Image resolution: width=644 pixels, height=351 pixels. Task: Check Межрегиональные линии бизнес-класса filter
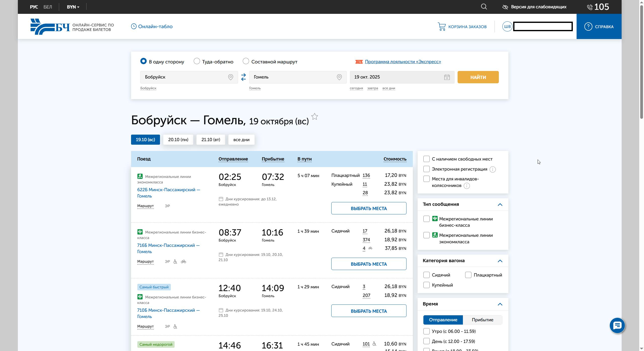(426, 219)
